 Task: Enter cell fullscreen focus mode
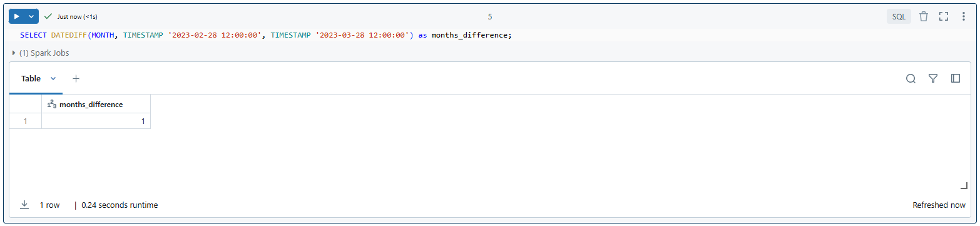[944, 16]
